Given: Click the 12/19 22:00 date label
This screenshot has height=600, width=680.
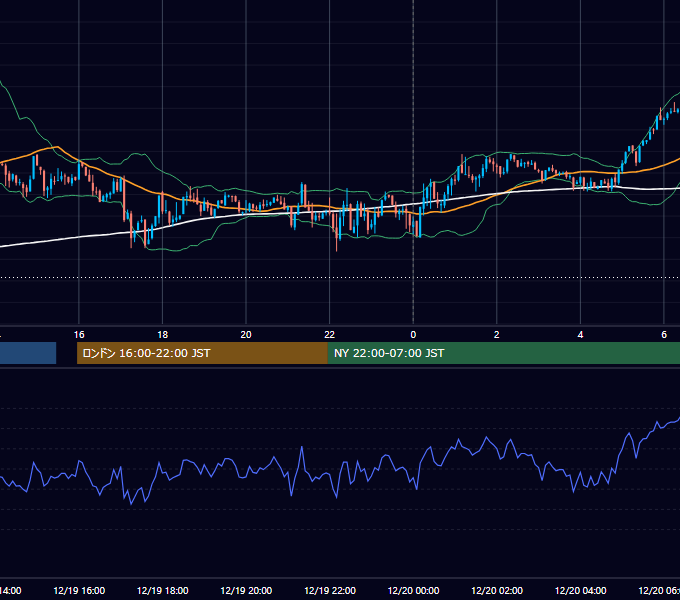Looking at the screenshot, I should 330,590.
